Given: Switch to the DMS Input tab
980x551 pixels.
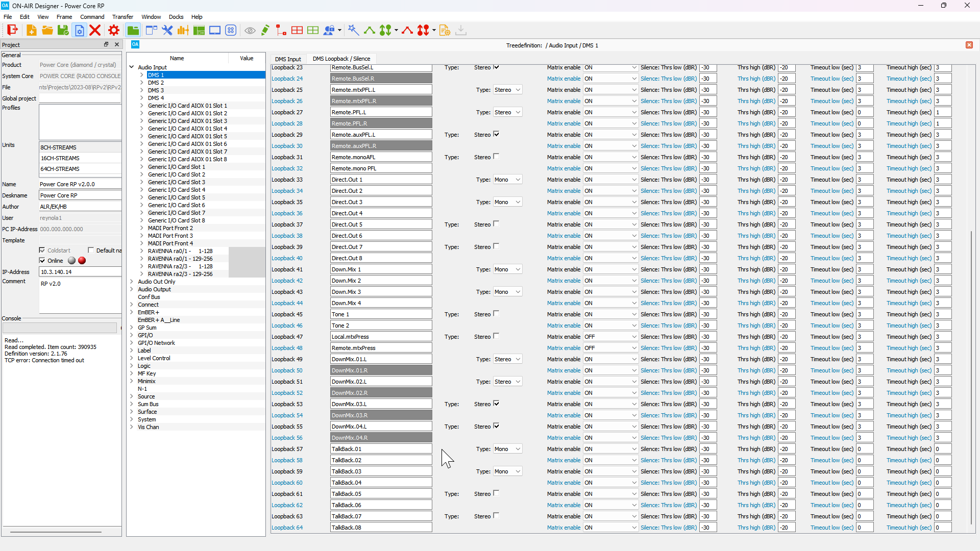Looking at the screenshot, I should tap(288, 59).
